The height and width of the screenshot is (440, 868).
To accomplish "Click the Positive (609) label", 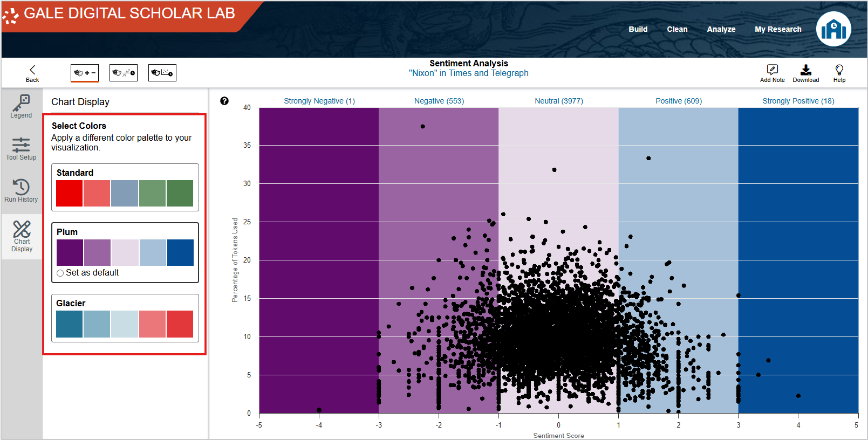I will click(x=679, y=101).
